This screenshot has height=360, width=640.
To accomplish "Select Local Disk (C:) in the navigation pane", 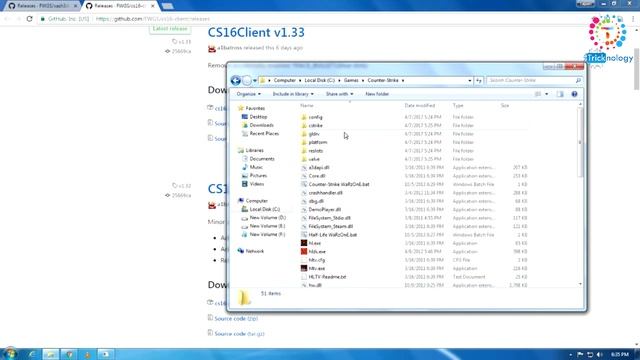I will tap(260, 209).
